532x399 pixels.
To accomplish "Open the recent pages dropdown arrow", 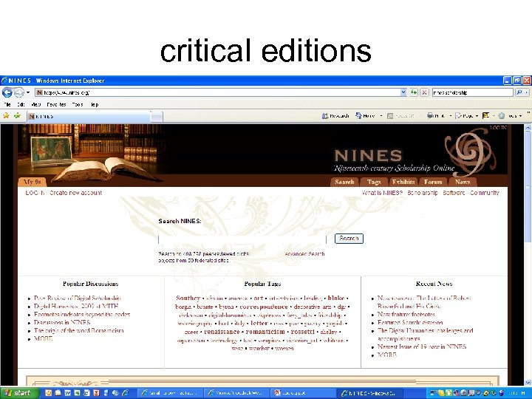I will 29,92.
